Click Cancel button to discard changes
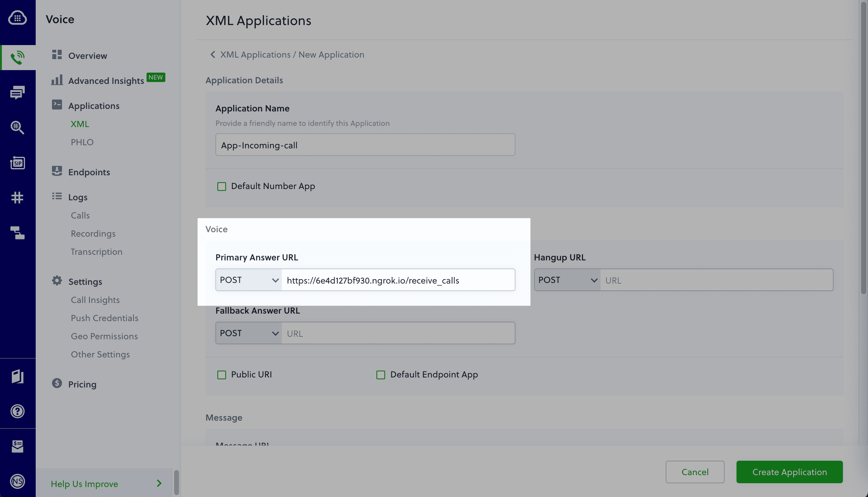Viewport: 868px width, 497px height. tap(695, 472)
